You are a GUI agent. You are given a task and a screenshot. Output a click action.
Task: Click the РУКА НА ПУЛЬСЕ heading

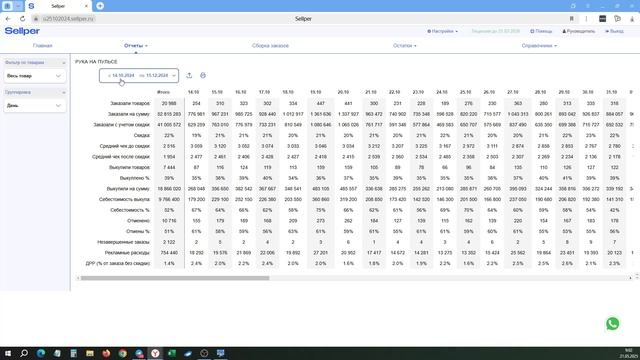click(x=96, y=62)
